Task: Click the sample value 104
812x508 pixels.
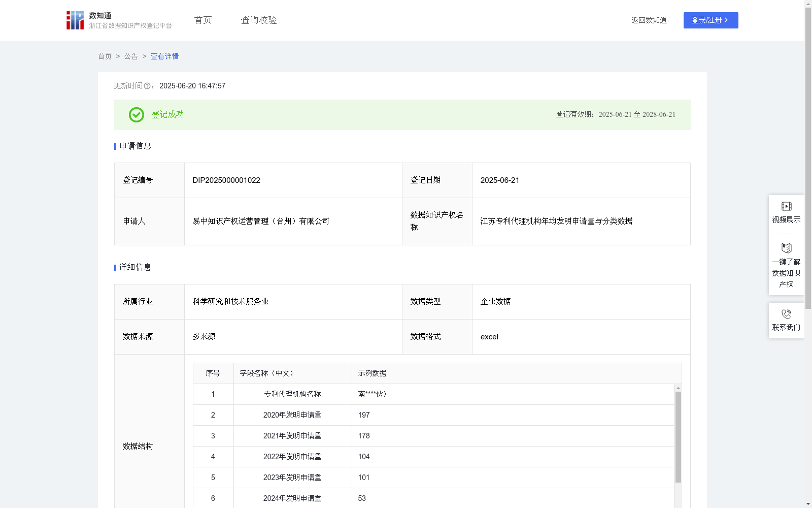Action: (x=364, y=457)
